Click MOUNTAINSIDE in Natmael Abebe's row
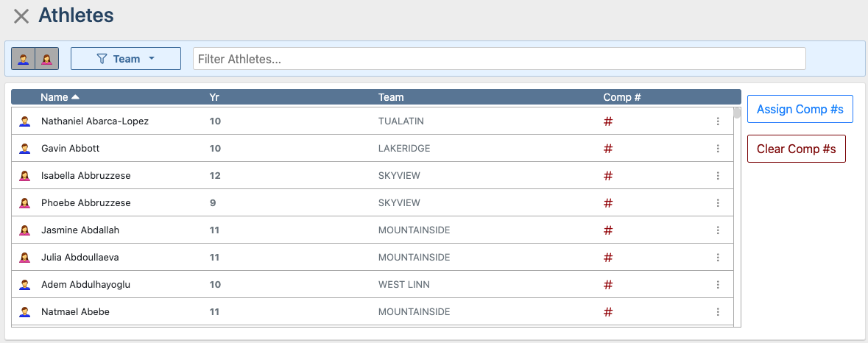Screen dimensions: 868x343 tap(414, 312)
